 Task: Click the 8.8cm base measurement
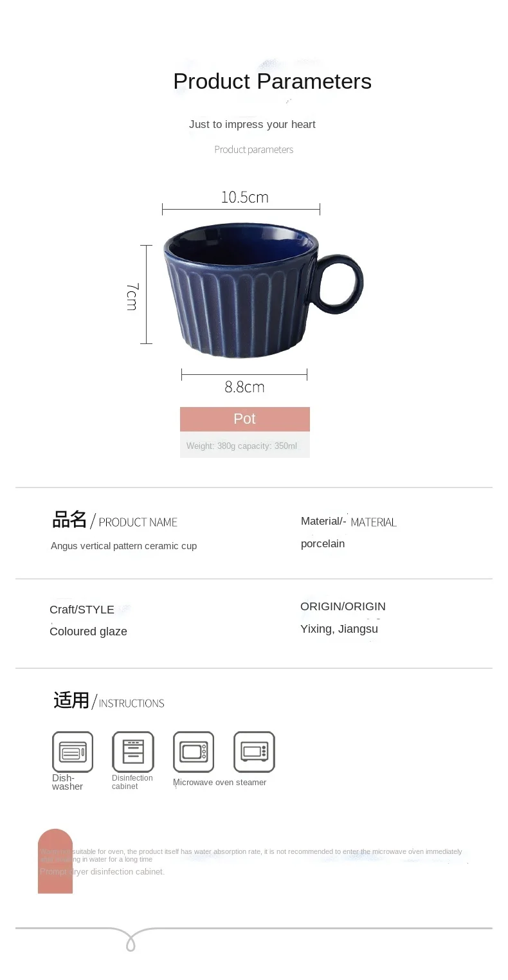click(x=244, y=386)
